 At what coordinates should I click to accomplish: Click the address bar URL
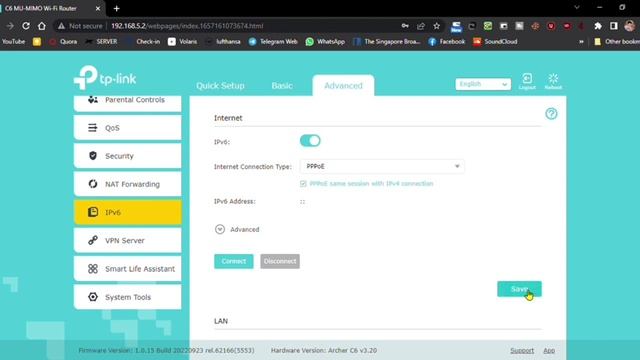point(187,26)
